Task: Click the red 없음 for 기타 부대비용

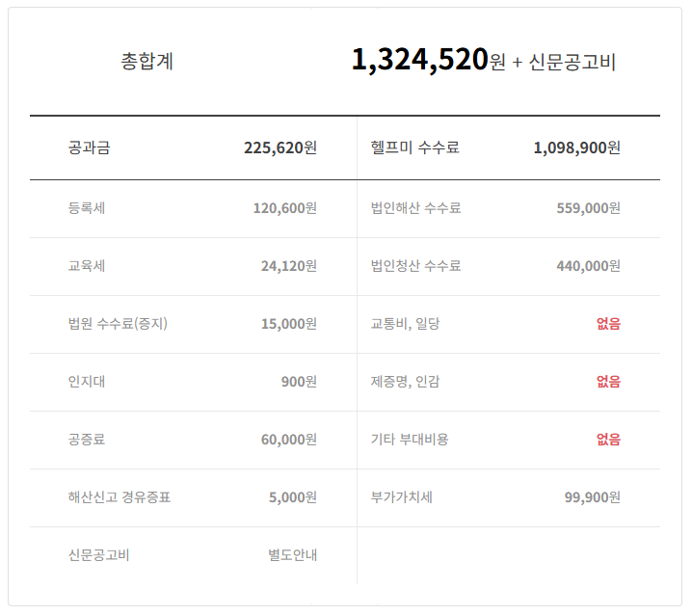Action: point(608,440)
